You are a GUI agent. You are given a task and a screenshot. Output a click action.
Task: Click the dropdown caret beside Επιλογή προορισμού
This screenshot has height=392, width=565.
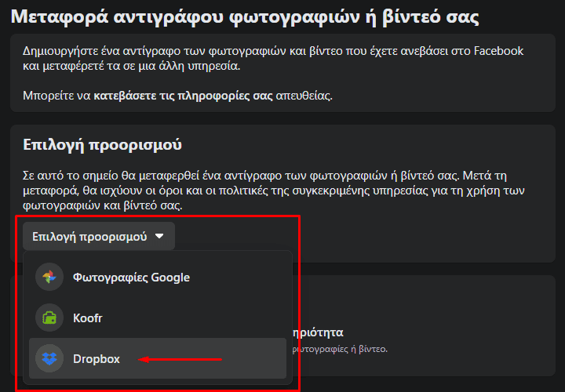point(159,236)
